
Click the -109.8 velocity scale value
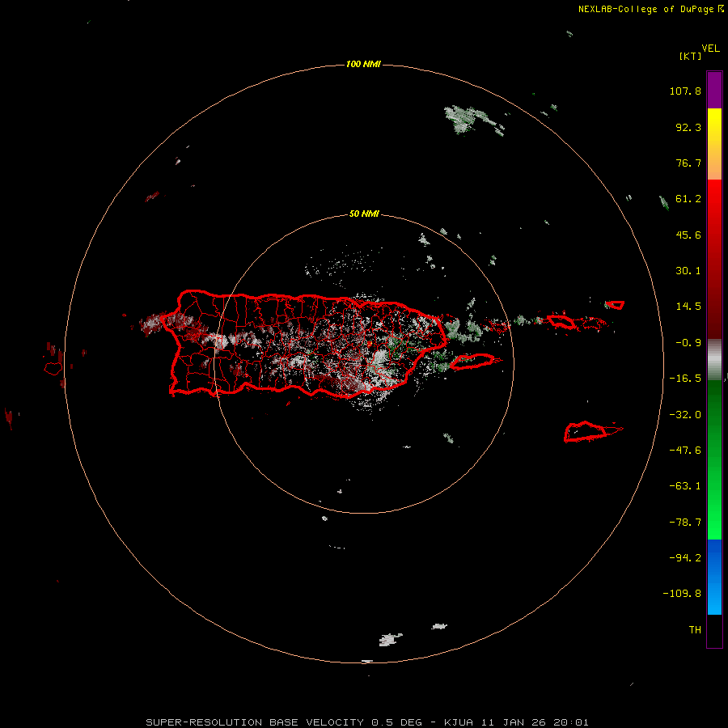tap(682, 594)
